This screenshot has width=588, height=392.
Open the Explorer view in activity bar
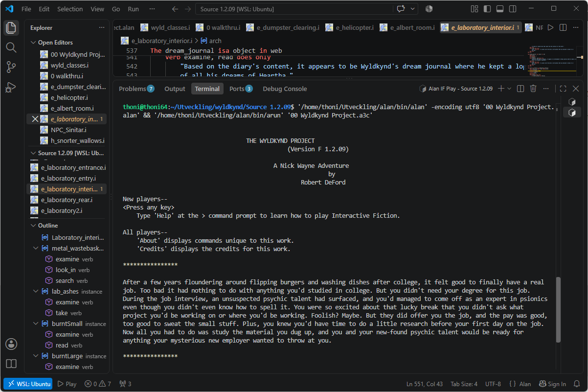[x=11, y=28]
